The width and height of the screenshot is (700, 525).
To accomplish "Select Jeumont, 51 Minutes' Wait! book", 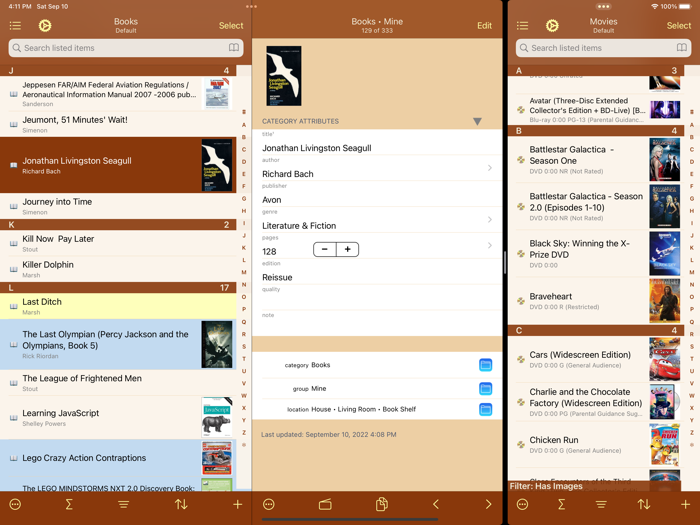I will click(x=118, y=124).
